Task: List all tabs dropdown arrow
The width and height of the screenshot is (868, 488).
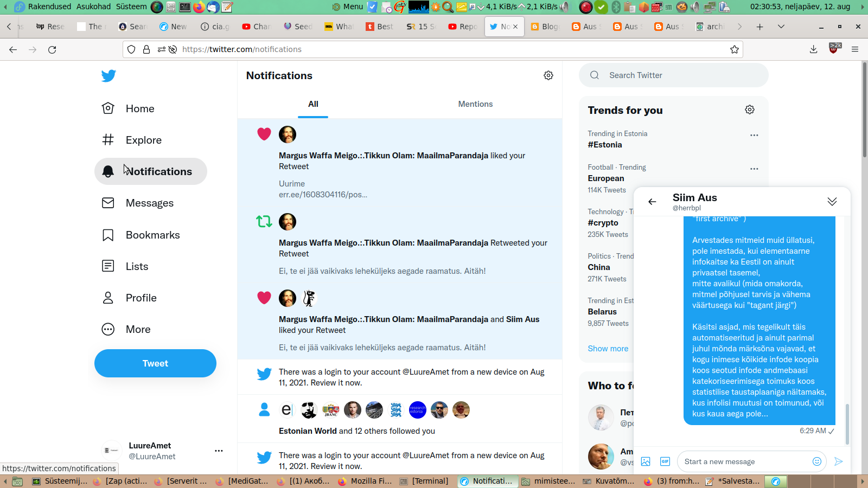Action: 781,27
